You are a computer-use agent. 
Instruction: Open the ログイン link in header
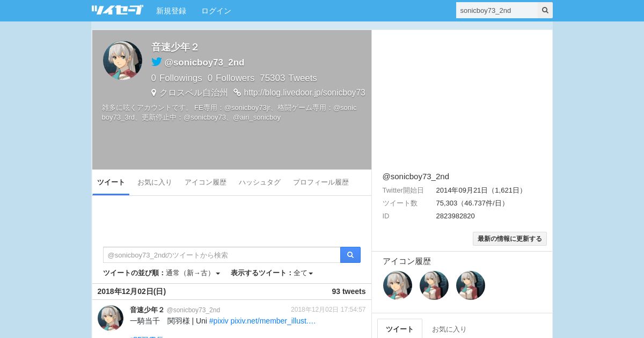[x=216, y=11]
